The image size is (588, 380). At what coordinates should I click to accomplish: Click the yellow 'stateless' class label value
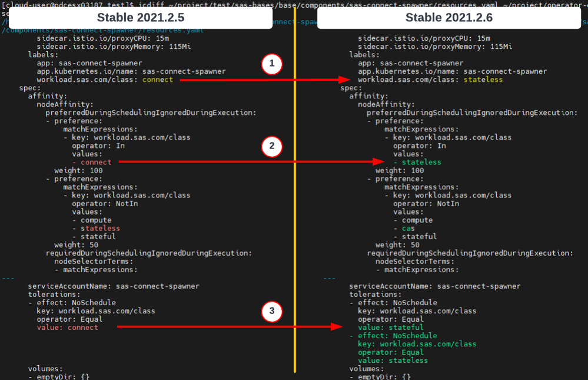pyautogui.click(x=483, y=80)
